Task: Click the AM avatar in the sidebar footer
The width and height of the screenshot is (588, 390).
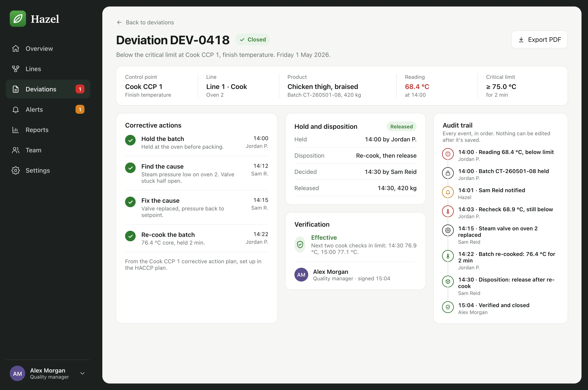Action: (x=17, y=374)
